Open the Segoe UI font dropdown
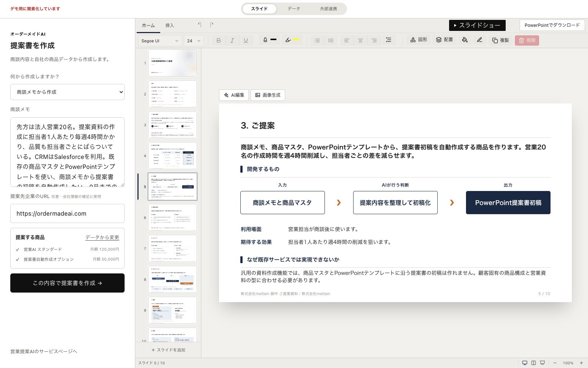The width and height of the screenshot is (588, 368). click(160, 40)
